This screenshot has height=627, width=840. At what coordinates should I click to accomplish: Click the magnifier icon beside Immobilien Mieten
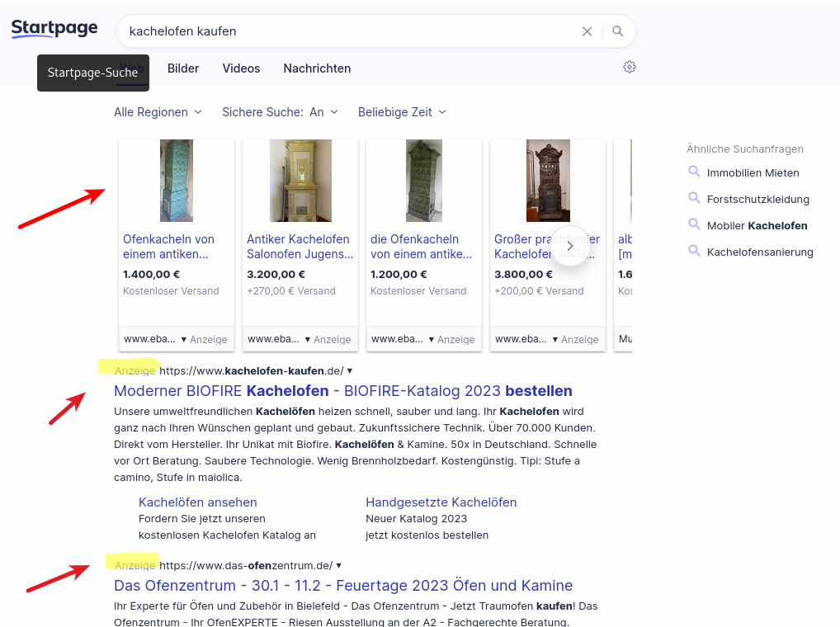click(694, 172)
